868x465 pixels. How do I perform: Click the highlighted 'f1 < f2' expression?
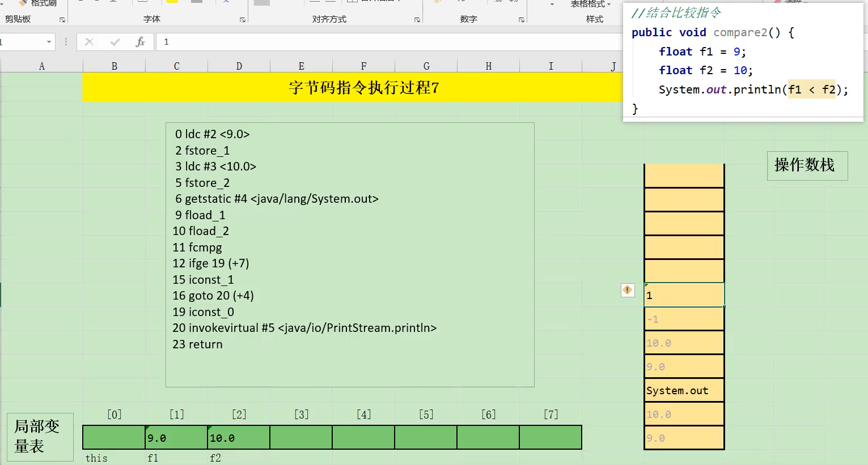coord(812,89)
